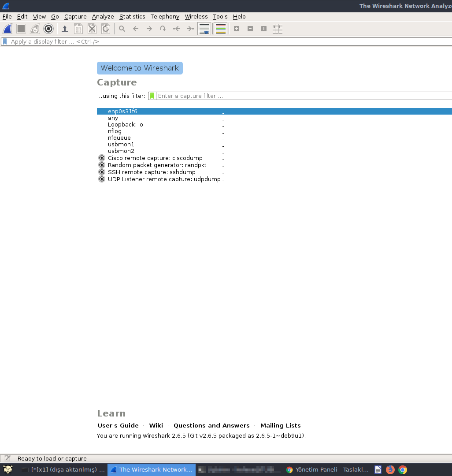Open display filter bookmark menu
The height and width of the screenshot is (476, 452).
(x=5, y=41)
